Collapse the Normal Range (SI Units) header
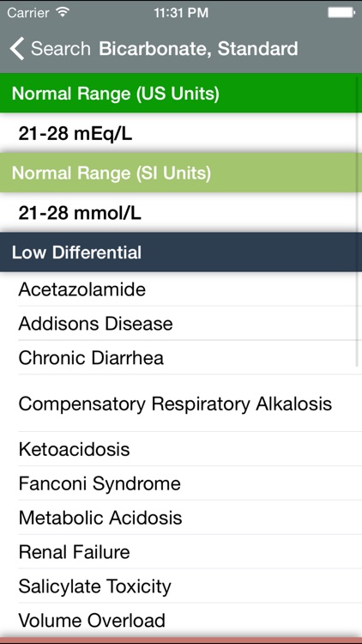Viewport: 362px width, 644px height. (181, 173)
